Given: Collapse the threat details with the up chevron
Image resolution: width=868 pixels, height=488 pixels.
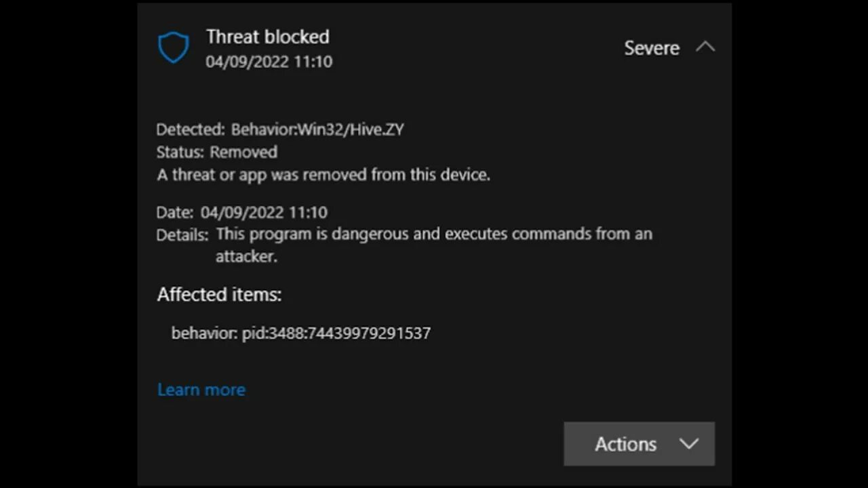Looking at the screenshot, I should pos(705,47).
